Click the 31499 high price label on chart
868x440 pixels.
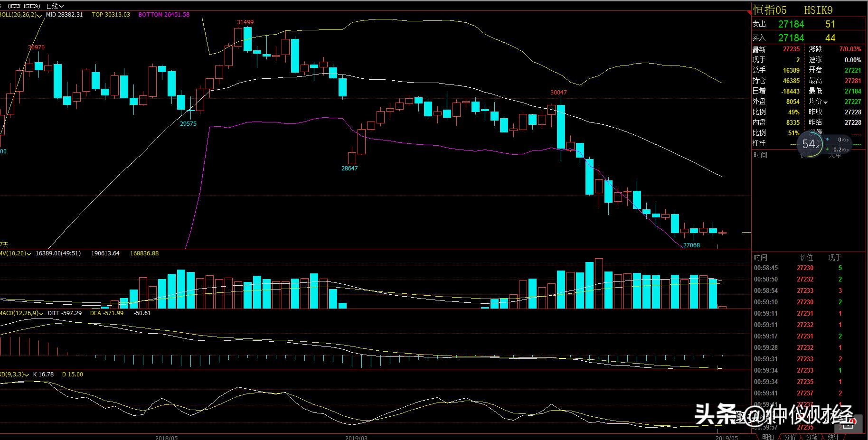(245, 22)
